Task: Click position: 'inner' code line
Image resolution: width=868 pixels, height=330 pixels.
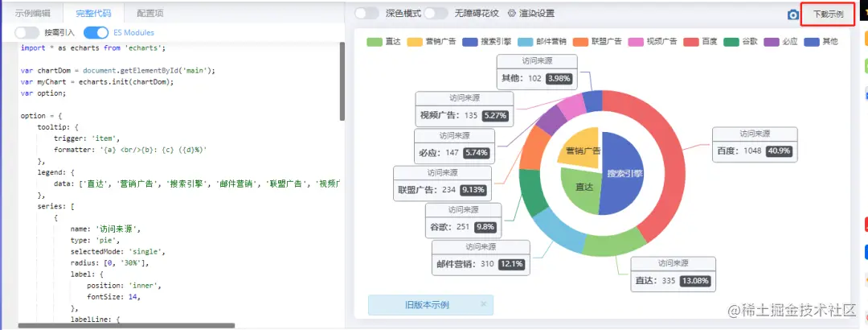Action: click(124, 286)
